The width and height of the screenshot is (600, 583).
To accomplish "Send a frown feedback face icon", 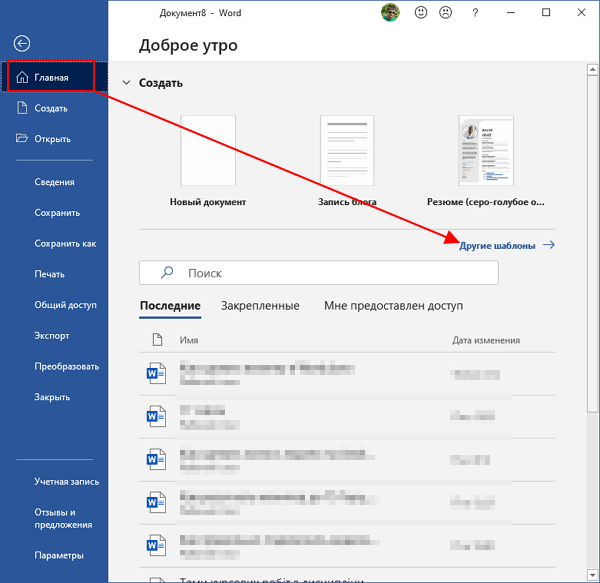I will (445, 13).
